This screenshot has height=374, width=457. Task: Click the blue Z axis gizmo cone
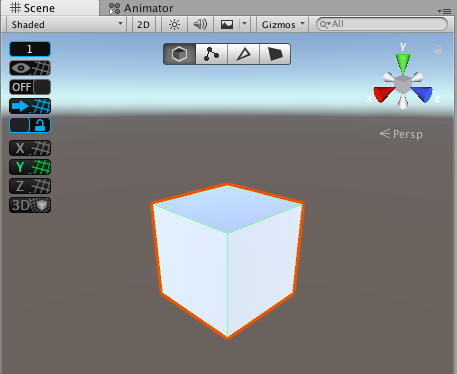pos(422,94)
